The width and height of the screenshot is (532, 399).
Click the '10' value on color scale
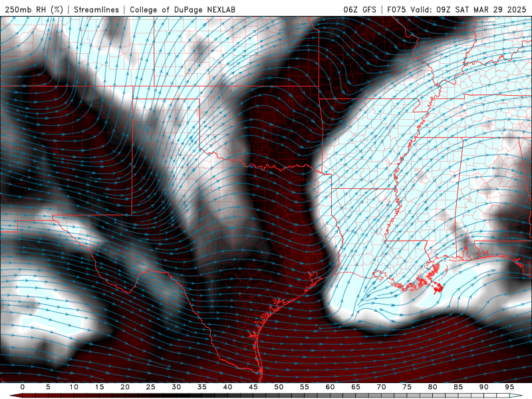[74, 387]
